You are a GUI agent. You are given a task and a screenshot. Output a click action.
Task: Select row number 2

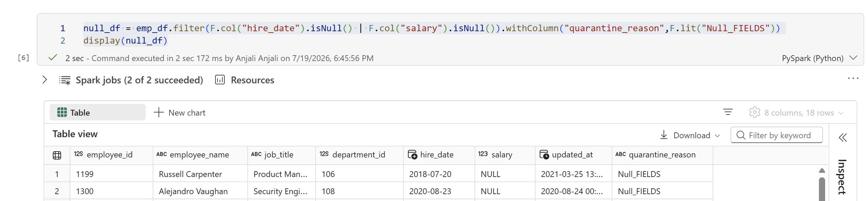pos(57,191)
